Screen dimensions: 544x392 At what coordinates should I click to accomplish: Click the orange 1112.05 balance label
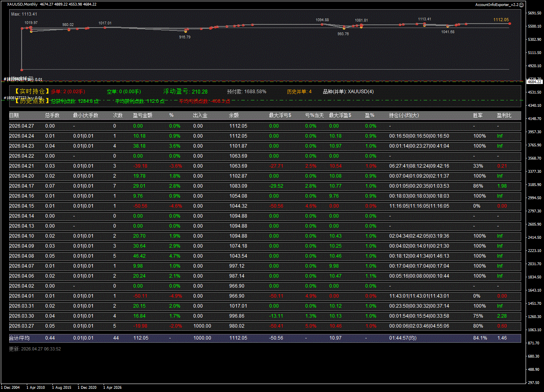click(x=501, y=20)
